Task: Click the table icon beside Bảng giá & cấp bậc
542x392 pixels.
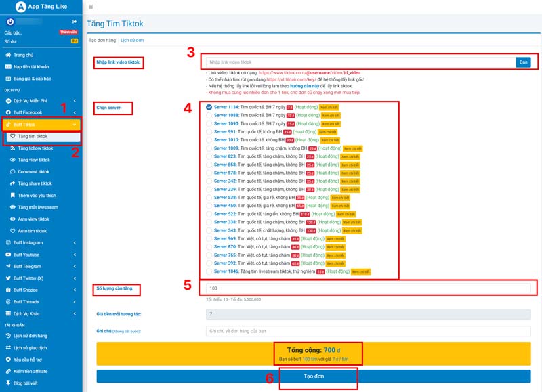Action: tap(8, 79)
